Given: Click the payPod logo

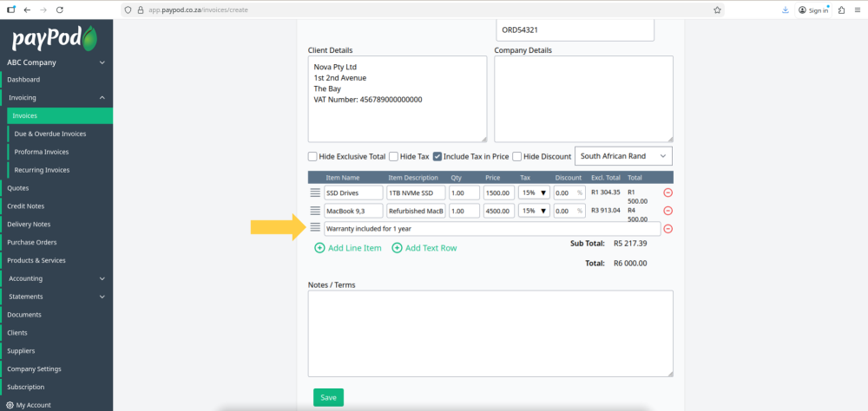Looking at the screenshot, I should click(56, 39).
